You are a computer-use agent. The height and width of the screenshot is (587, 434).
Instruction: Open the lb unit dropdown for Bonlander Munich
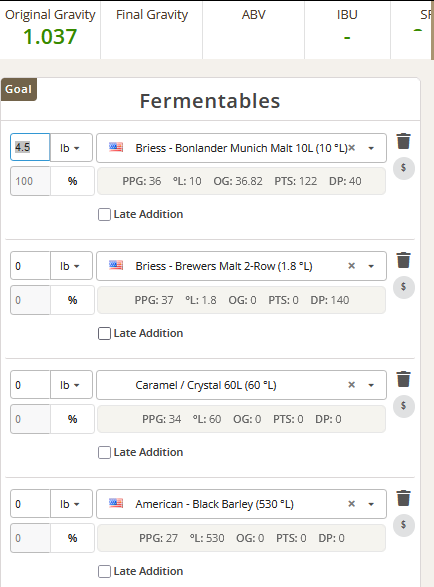[x=71, y=148]
